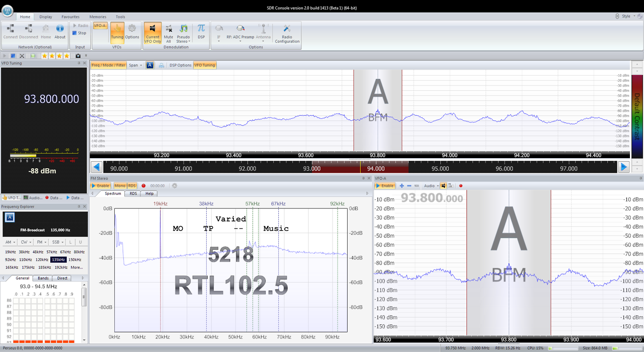This screenshot has width=644, height=352.
Task: Toggle Mono in FM Stereo panel
Action: [120, 186]
